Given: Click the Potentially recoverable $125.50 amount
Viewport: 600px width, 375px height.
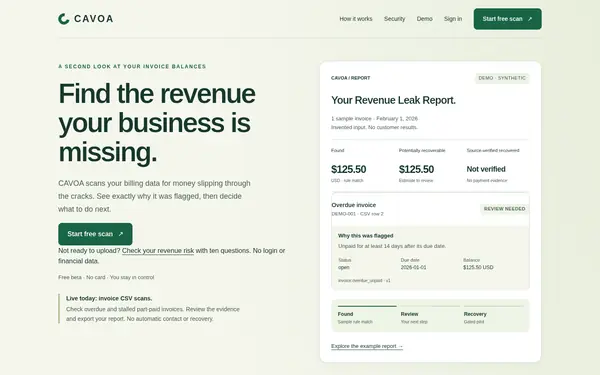Looking at the screenshot, I should pyautogui.click(x=416, y=169).
